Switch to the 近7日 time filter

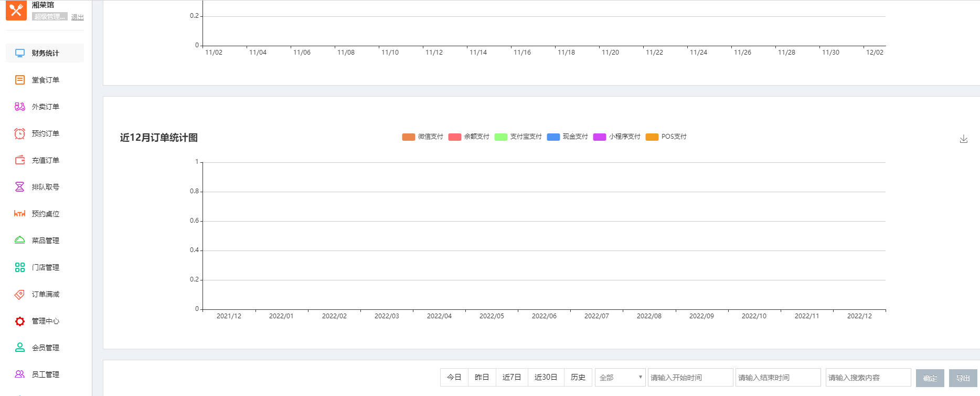(x=512, y=377)
